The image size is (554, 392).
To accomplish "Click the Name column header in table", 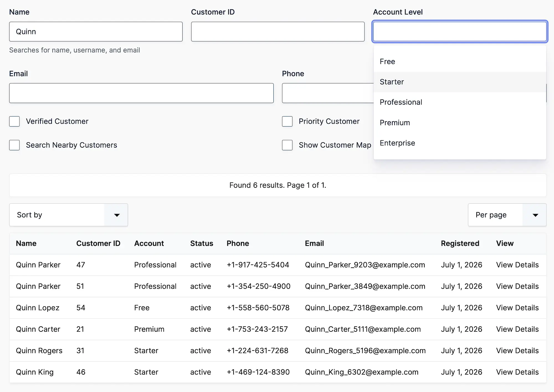I will tap(26, 243).
